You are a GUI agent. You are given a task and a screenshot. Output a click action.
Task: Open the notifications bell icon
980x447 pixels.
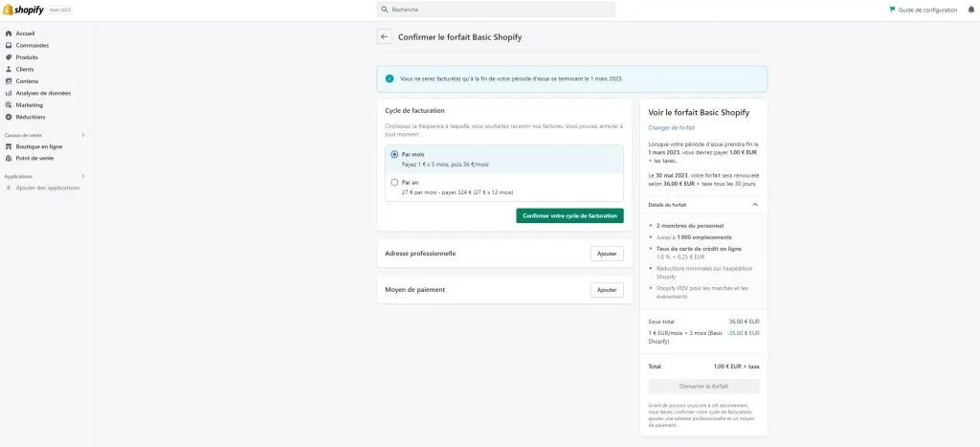click(970, 10)
